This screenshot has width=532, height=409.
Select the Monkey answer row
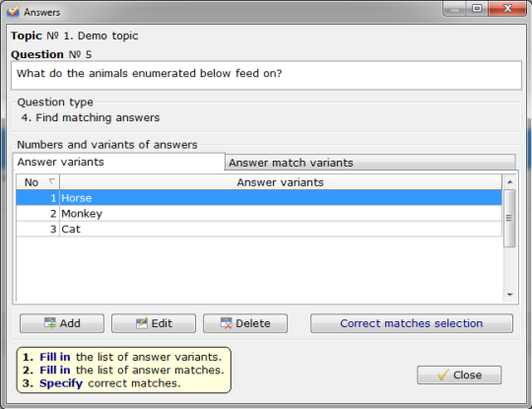tap(259, 214)
